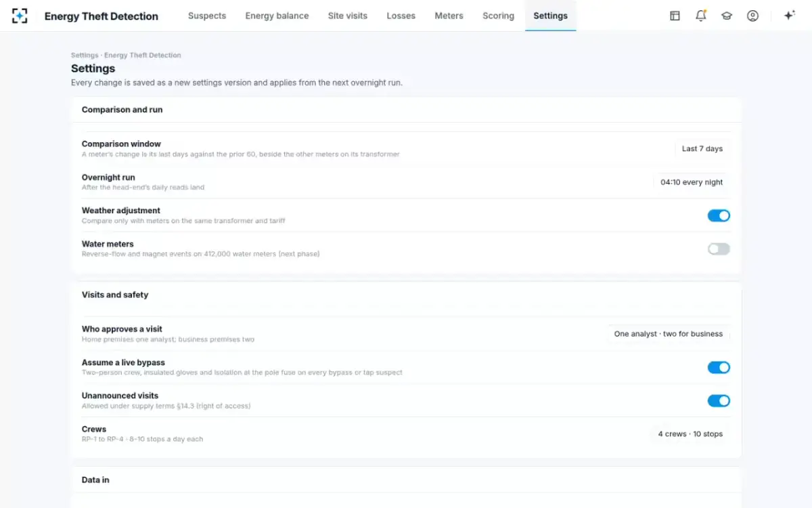The width and height of the screenshot is (812, 508).
Task: Click the Overnight run label
Action: point(108,177)
